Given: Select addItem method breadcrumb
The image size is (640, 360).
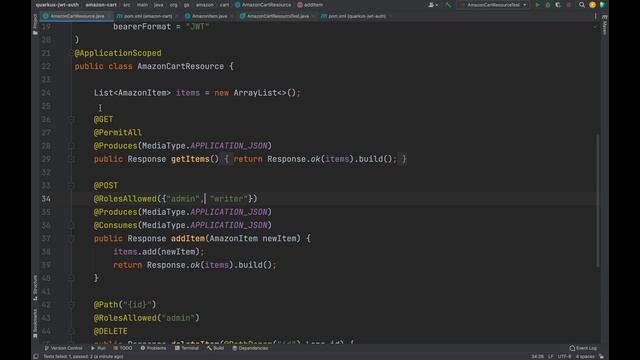Looking at the screenshot, I should point(310,5).
